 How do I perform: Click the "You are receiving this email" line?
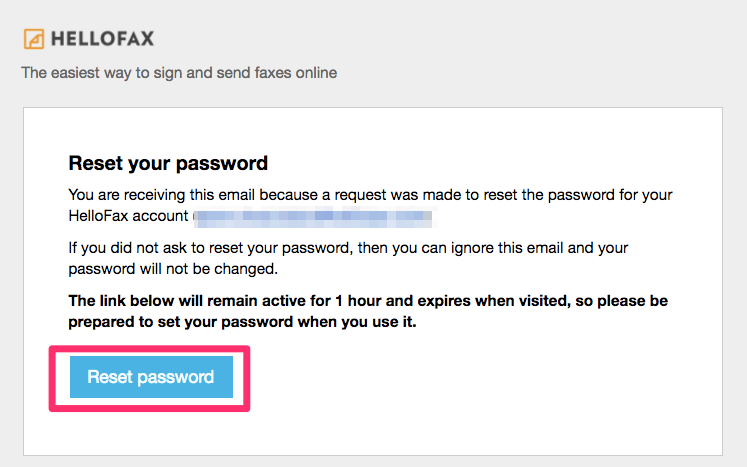[370, 195]
